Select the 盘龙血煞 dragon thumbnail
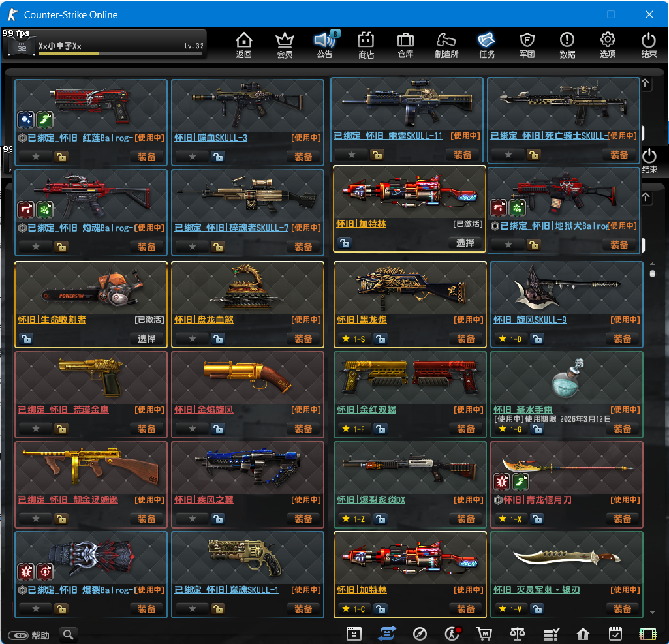This screenshot has height=644, width=669. pos(247,288)
